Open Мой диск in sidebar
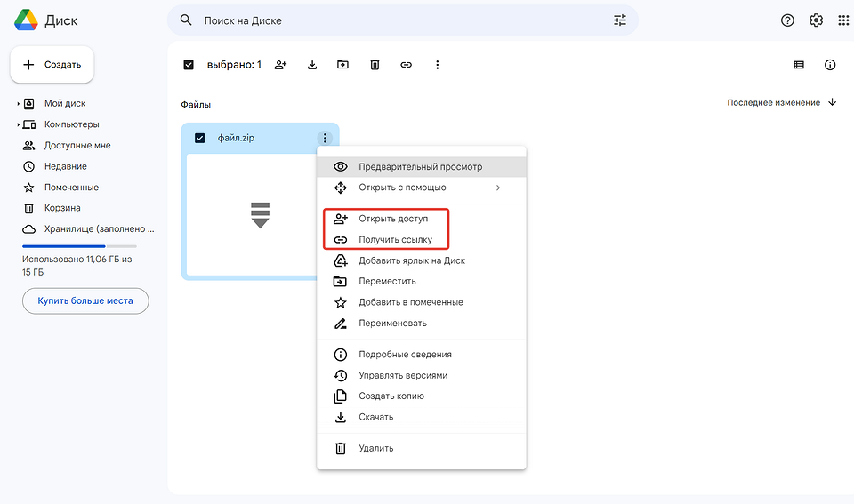The width and height of the screenshot is (854, 504). [65, 103]
